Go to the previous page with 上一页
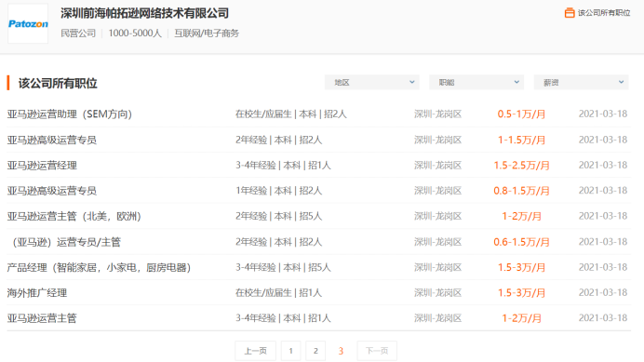 256,351
